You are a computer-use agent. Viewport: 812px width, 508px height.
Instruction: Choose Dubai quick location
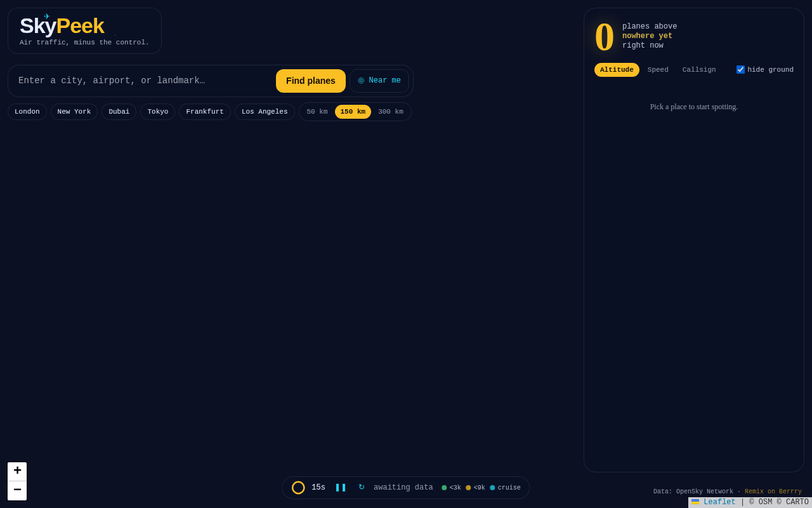(x=119, y=112)
